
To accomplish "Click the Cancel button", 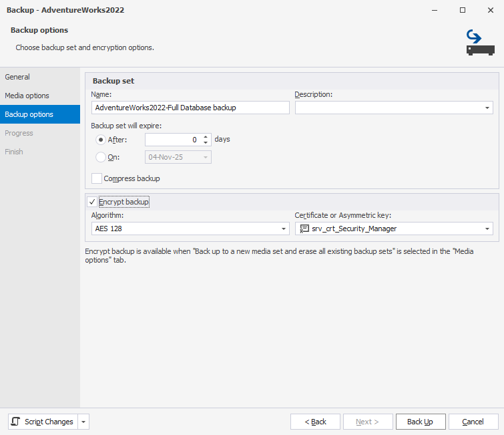I will click(473, 422).
